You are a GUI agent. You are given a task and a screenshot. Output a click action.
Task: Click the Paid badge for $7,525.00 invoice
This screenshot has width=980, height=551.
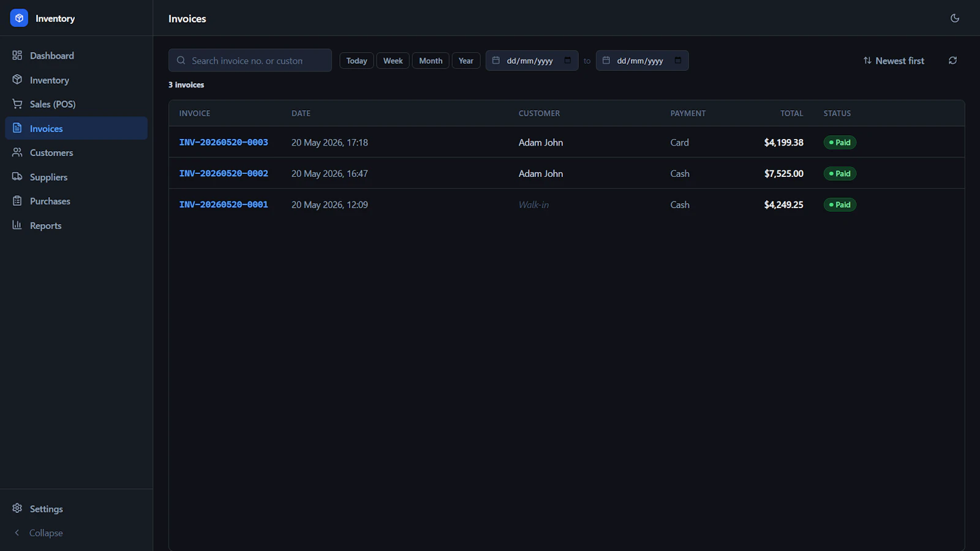tap(840, 173)
